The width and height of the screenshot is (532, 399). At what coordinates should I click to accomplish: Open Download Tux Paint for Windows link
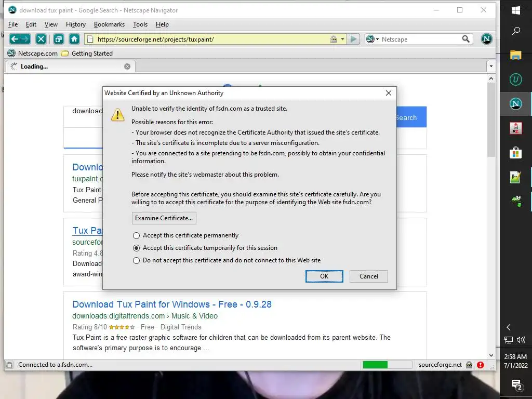click(171, 304)
